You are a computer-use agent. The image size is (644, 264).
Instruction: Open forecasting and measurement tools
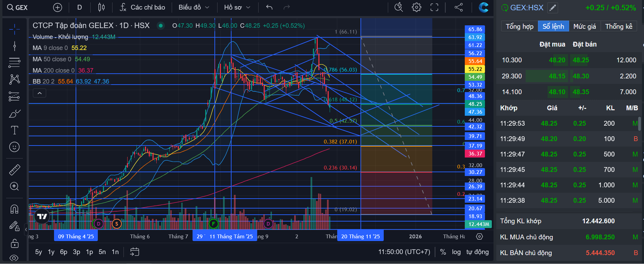click(x=14, y=97)
